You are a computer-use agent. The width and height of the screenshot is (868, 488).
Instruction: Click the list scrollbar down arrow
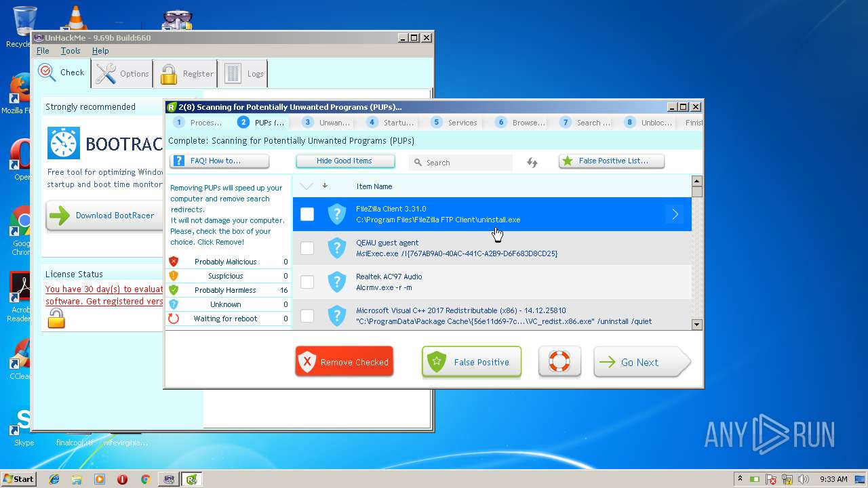click(x=696, y=325)
